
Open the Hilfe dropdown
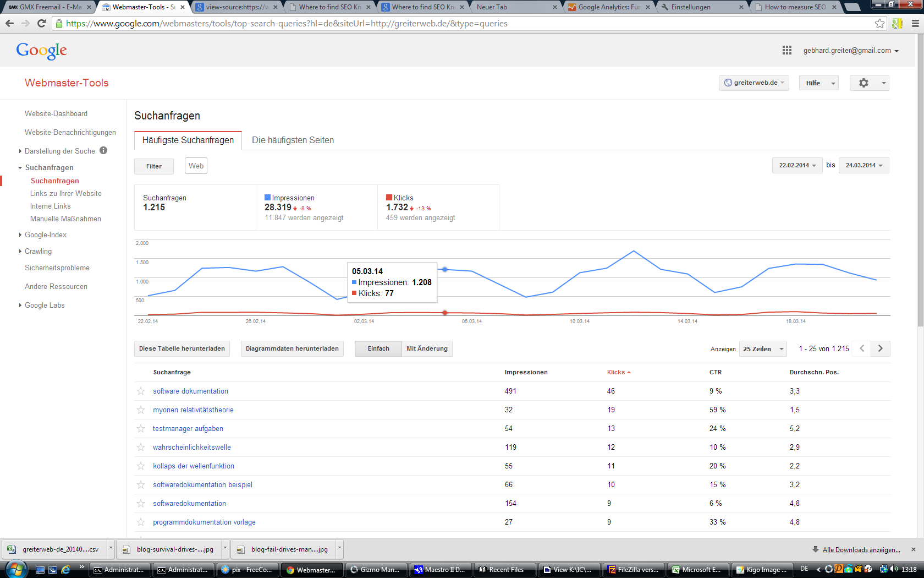[x=819, y=83]
